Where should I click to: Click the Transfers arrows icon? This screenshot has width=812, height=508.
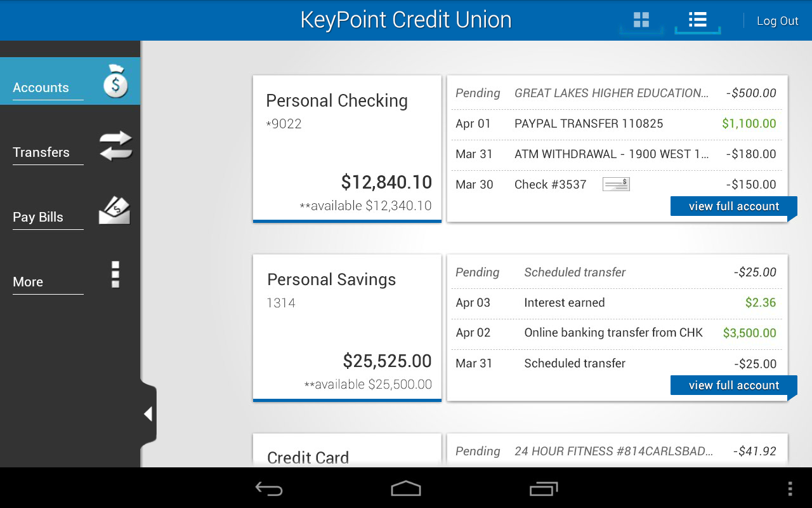[115, 146]
